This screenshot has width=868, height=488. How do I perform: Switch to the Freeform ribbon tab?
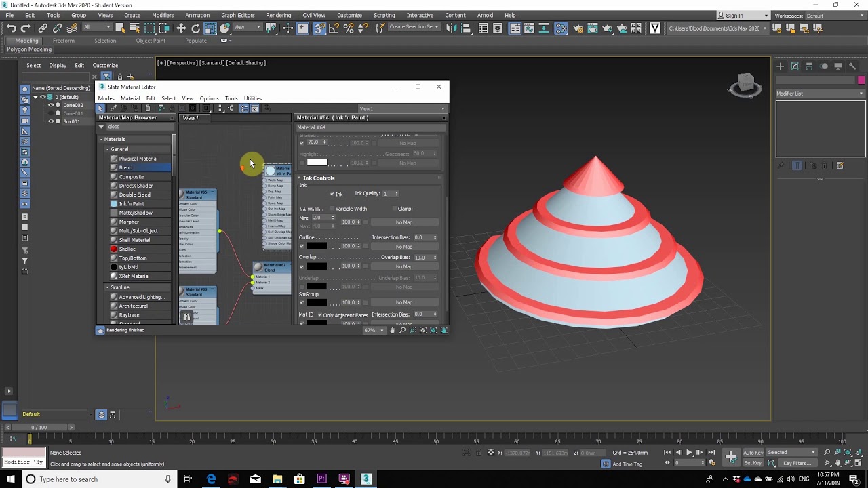(x=63, y=41)
